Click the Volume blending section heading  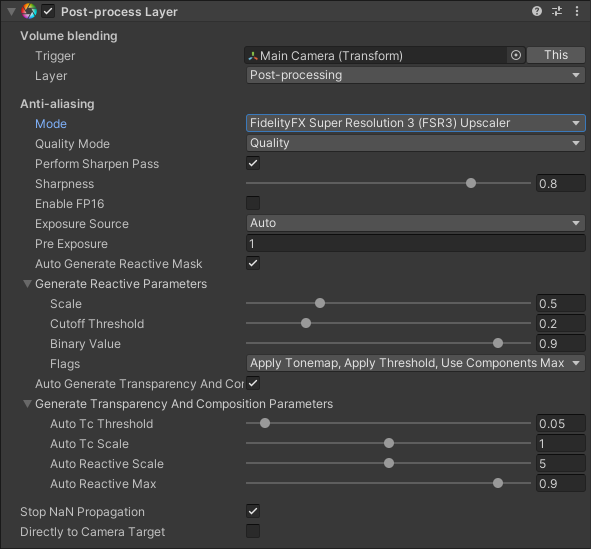(69, 36)
